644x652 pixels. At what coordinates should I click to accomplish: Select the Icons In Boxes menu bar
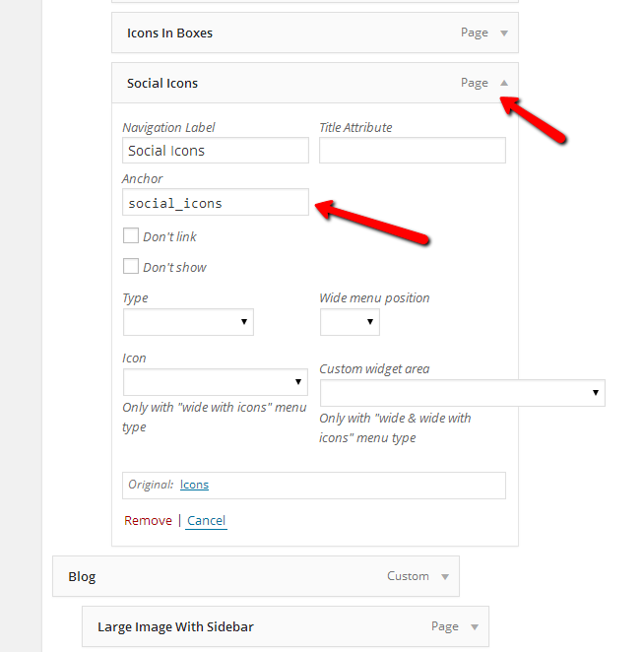295,33
